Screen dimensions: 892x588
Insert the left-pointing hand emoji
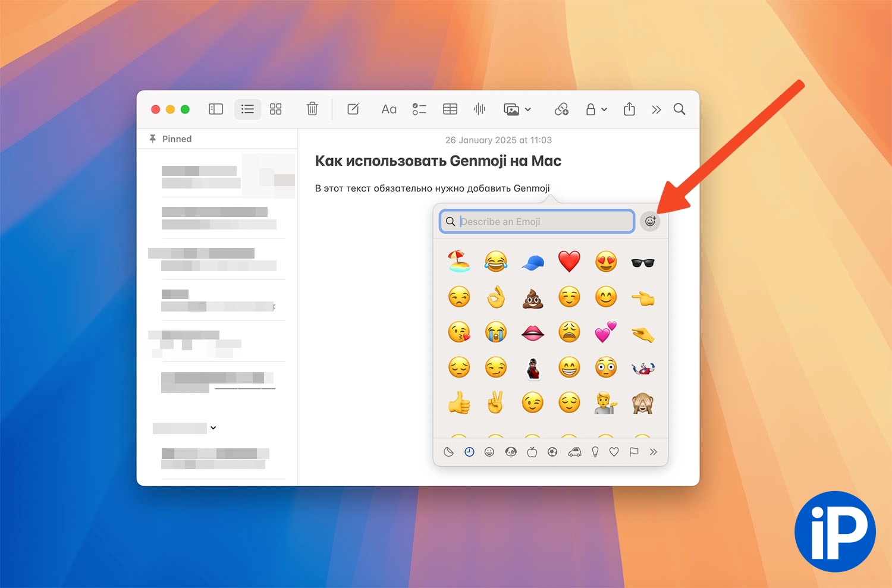[643, 298]
